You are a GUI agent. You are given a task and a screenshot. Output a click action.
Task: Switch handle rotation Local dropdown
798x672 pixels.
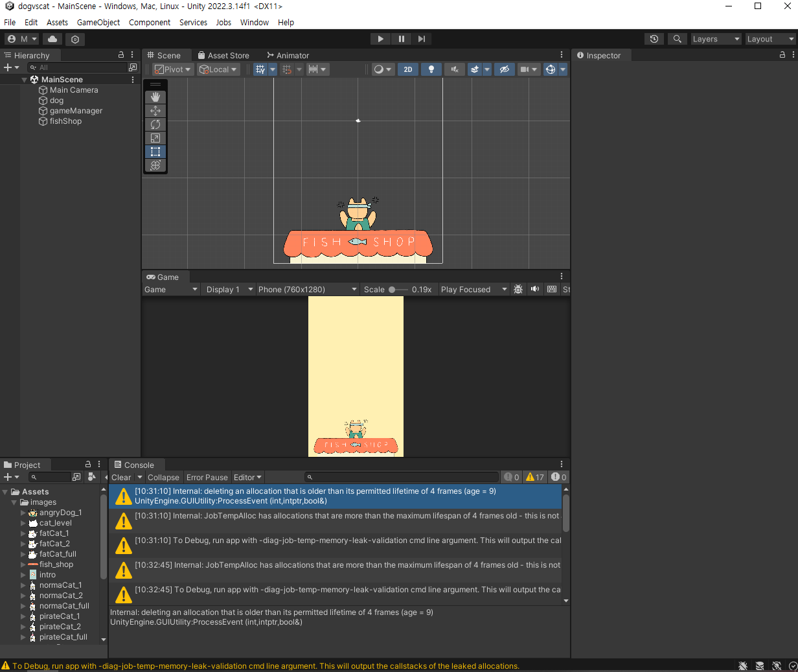pyautogui.click(x=218, y=69)
